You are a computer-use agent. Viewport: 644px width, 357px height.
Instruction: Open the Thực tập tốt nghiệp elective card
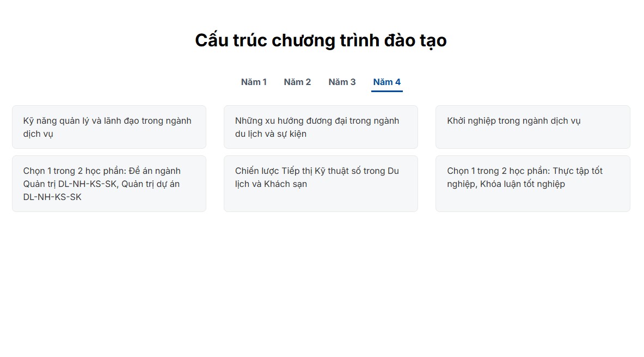click(532, 183)
